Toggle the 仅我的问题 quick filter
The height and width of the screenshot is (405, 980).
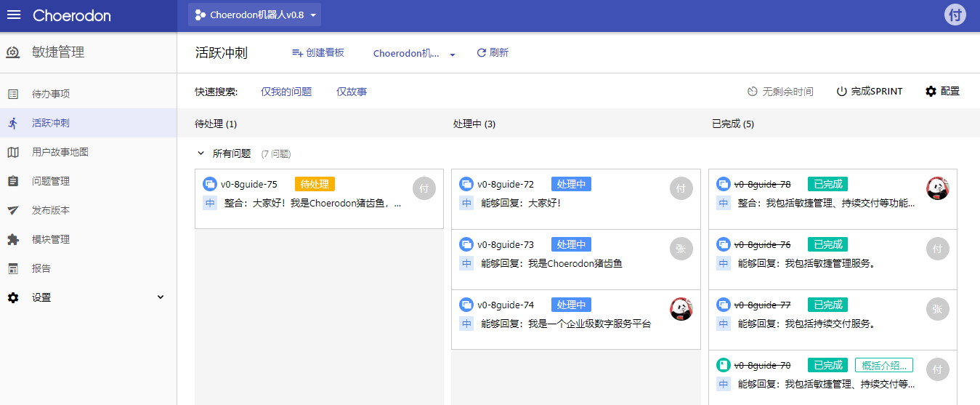point(286,92)
